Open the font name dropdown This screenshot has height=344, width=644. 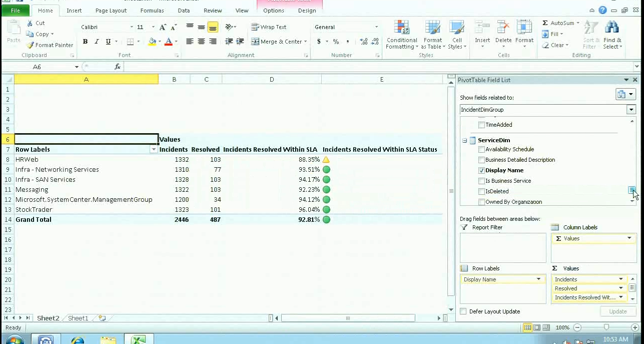click(x=132, y=27)
